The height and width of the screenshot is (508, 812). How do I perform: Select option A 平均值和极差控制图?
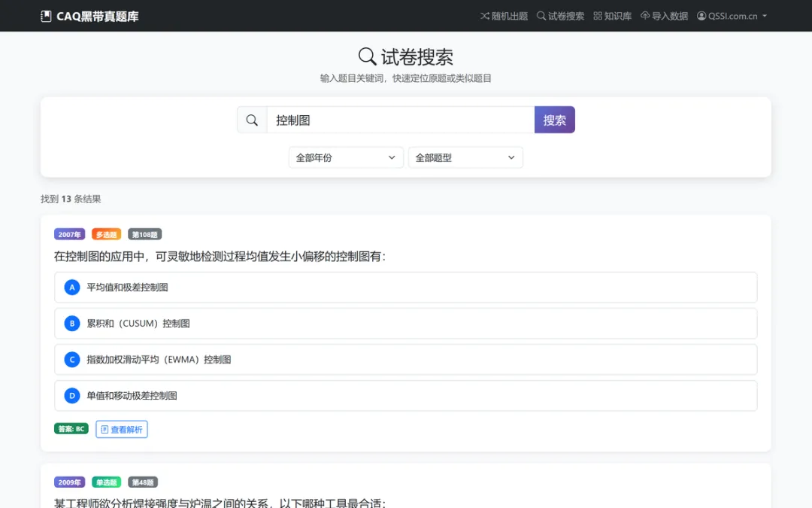[x=405, y=287]
